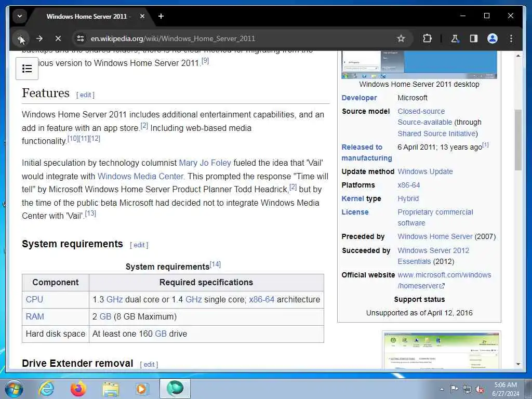Open x86-64 link in the CPU row
532x399 pixels.
tap(262, 300)
